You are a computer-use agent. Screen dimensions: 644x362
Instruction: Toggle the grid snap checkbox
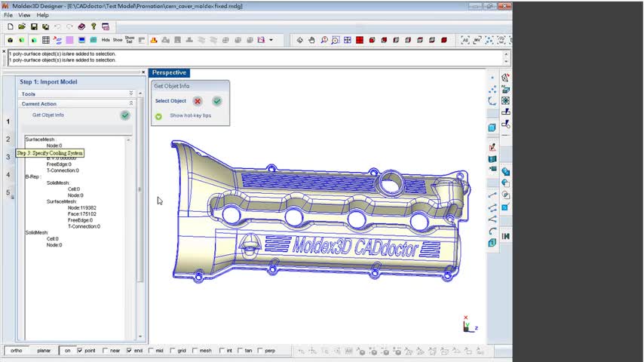(x=173, y=351)
